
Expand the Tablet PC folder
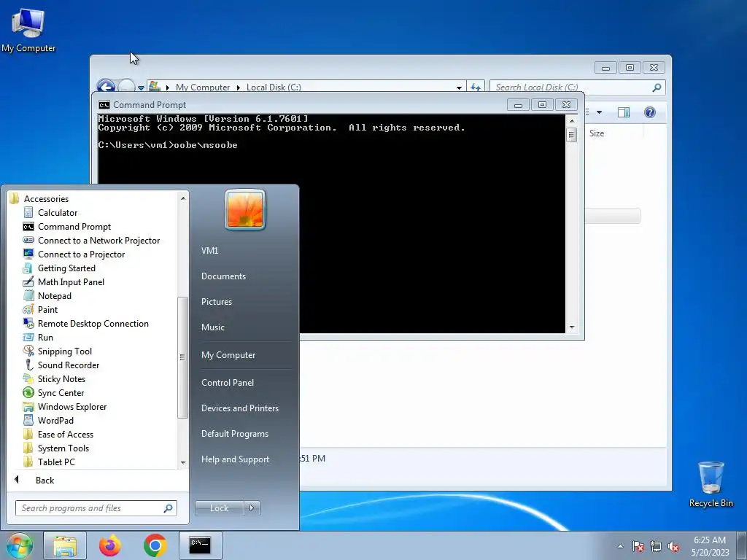click(x=56, y=462)
